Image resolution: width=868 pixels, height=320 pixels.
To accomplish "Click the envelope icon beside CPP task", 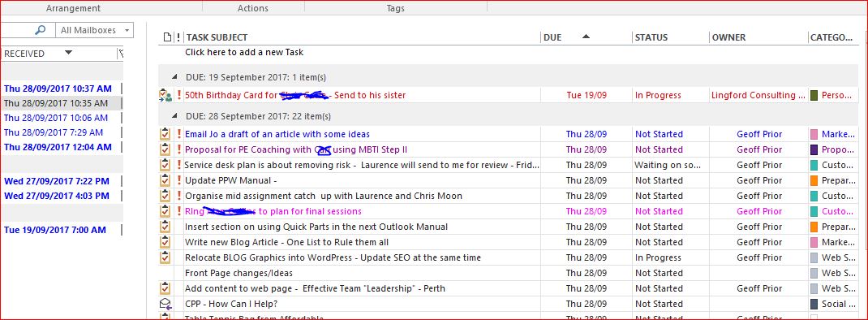I will click(165, 304).
